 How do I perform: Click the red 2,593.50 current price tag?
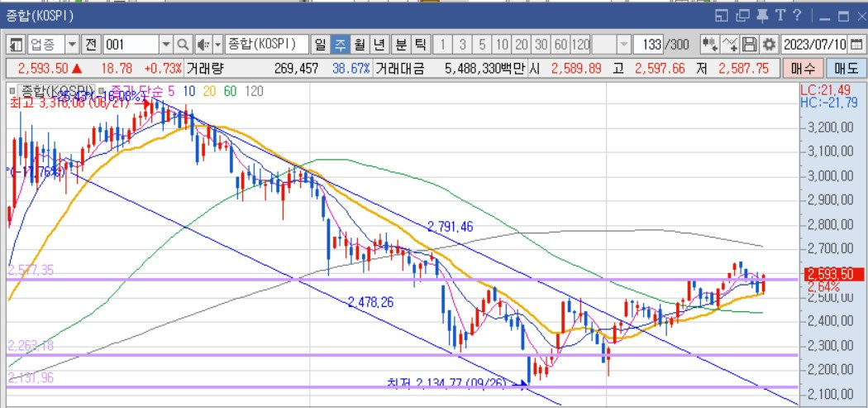pyautogui.click(x=832, y=274)
